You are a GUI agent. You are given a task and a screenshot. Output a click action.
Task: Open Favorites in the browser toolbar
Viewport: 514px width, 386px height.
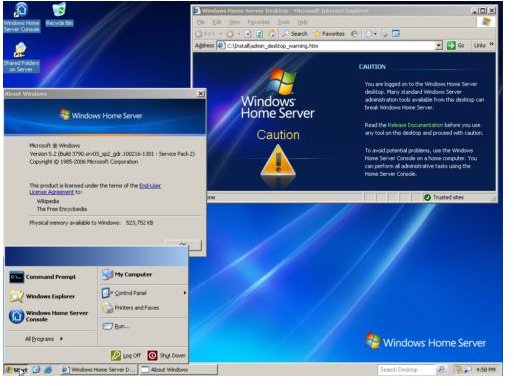(329, 34)
